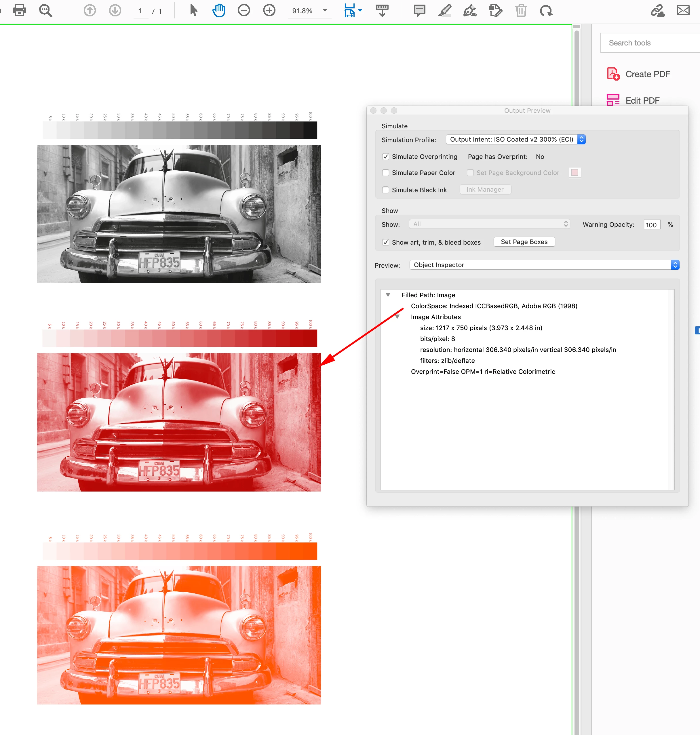Viewport: 700px width, 735px height.
Task: Open the Edit PDF tool
Action: pyautogui.click(x=642, y=100)
